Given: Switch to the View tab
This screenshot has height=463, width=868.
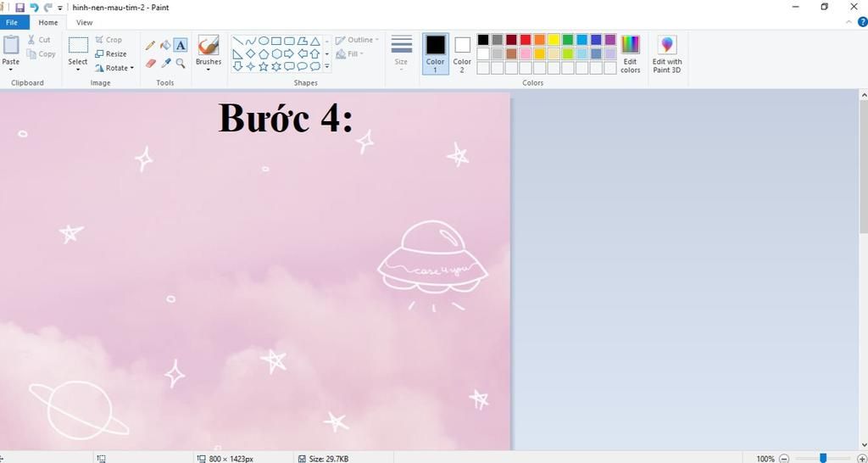Looking at the screenshot, I should (x=84, y=23).
